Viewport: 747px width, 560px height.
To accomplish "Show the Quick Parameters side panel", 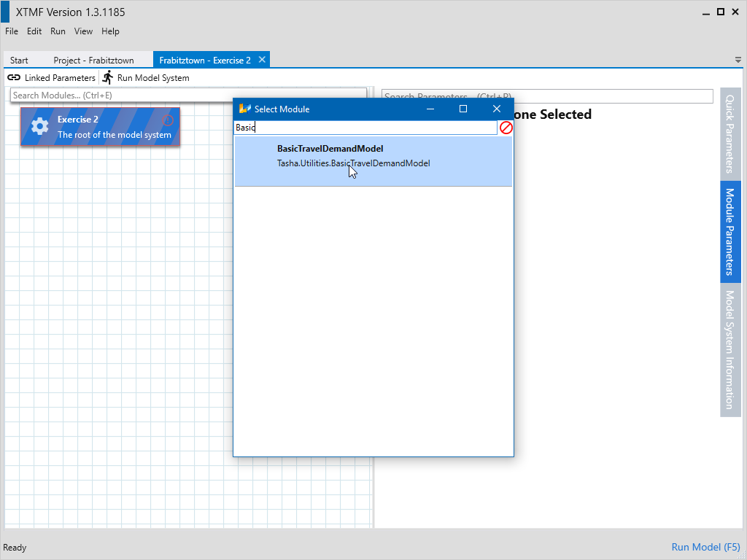I will pos(729,133).
